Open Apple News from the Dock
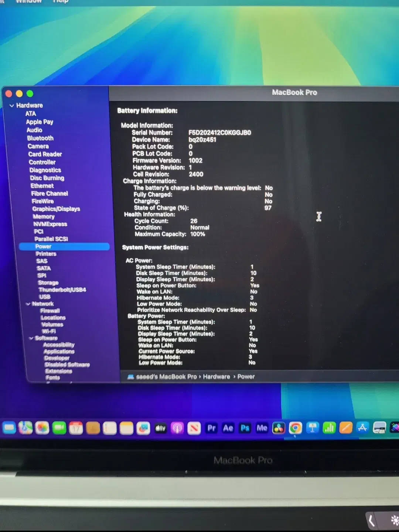Screen dimensions: 399x532 (x=194, y=428)
